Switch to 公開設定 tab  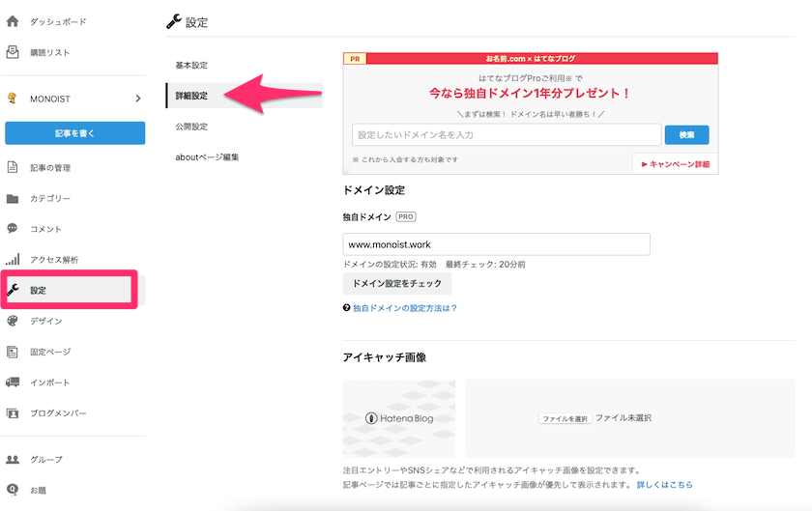point(191,127)
